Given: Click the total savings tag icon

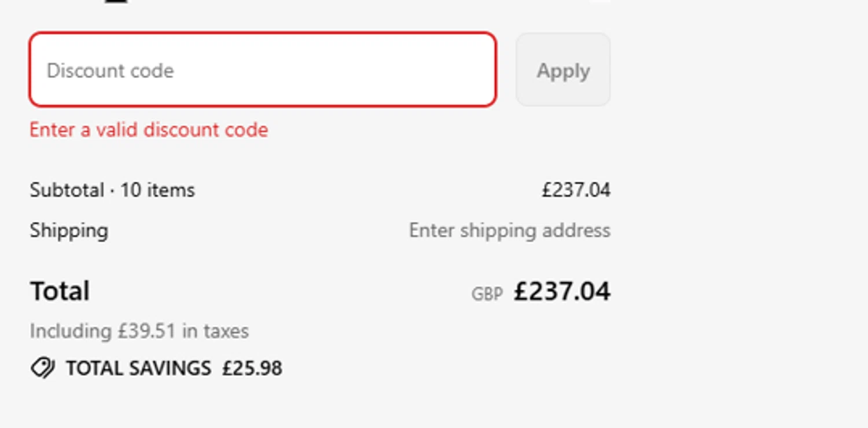Looking at the screenshot, I should coord(42,368).
